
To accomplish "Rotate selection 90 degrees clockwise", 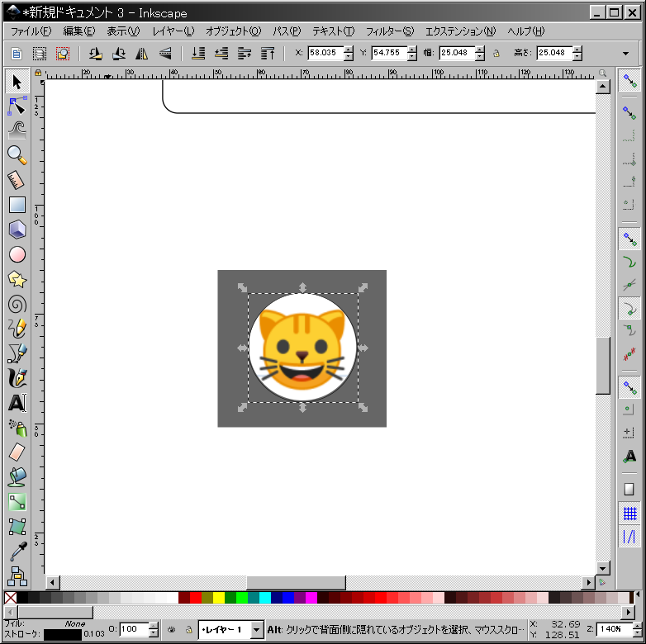I will (x=119, y=54).
